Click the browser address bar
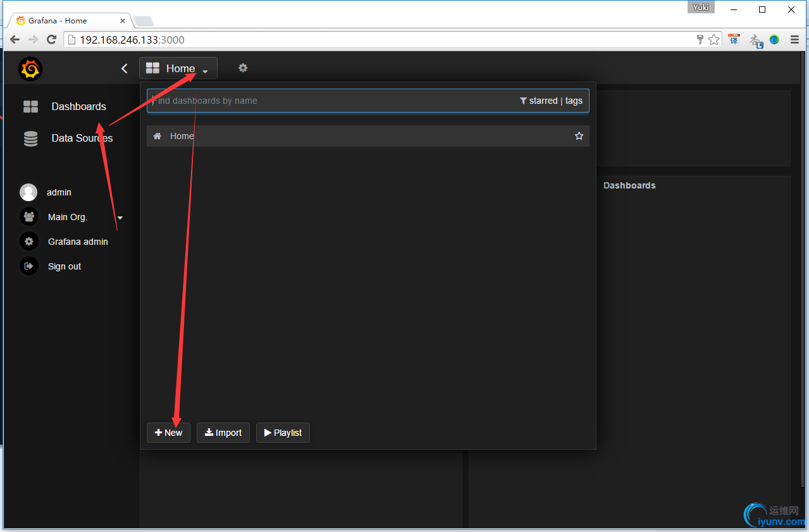809x532 pixels. point(380,40)
